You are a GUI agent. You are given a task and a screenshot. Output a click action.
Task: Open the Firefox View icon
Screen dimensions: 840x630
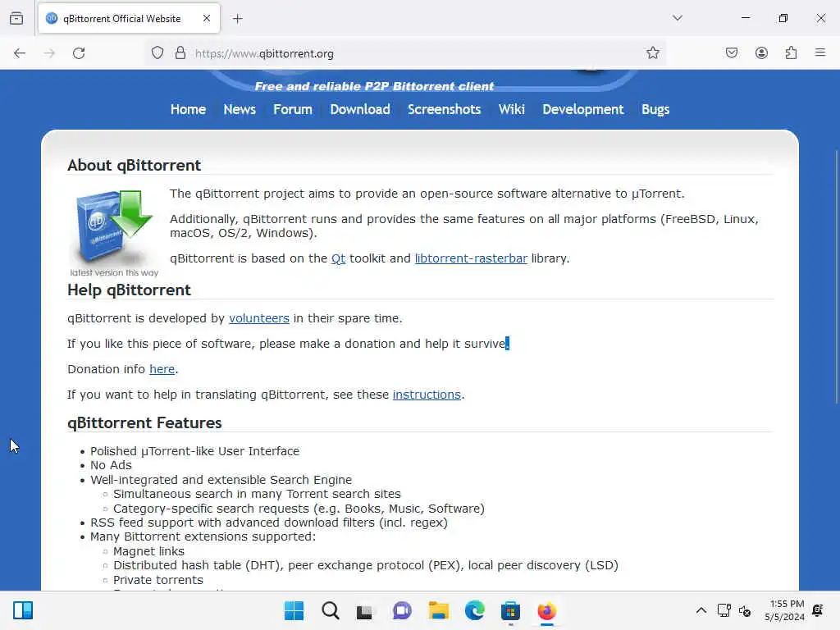[x=16, y=19]
